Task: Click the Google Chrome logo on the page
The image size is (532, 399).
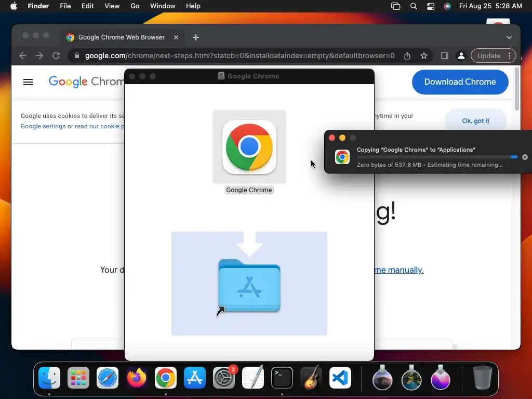Action: pos(86,82)
